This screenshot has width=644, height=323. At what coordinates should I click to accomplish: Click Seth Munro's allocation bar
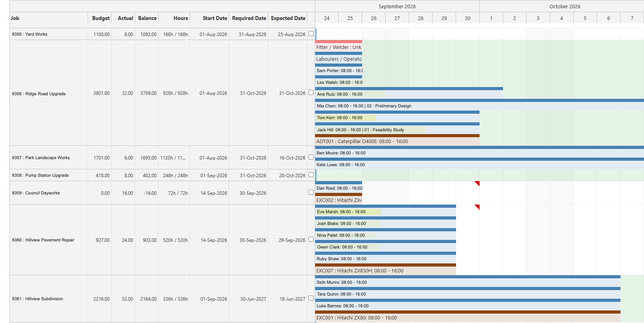[468, 281]
